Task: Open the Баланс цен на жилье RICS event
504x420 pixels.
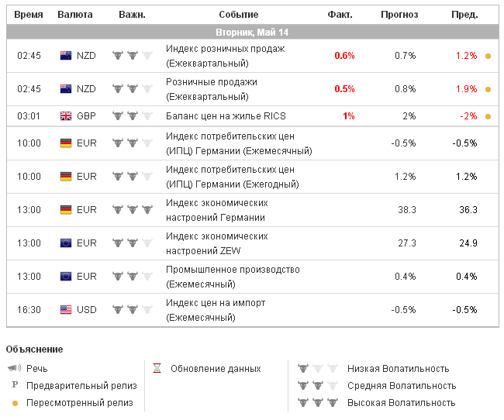Action: (226, 116)
